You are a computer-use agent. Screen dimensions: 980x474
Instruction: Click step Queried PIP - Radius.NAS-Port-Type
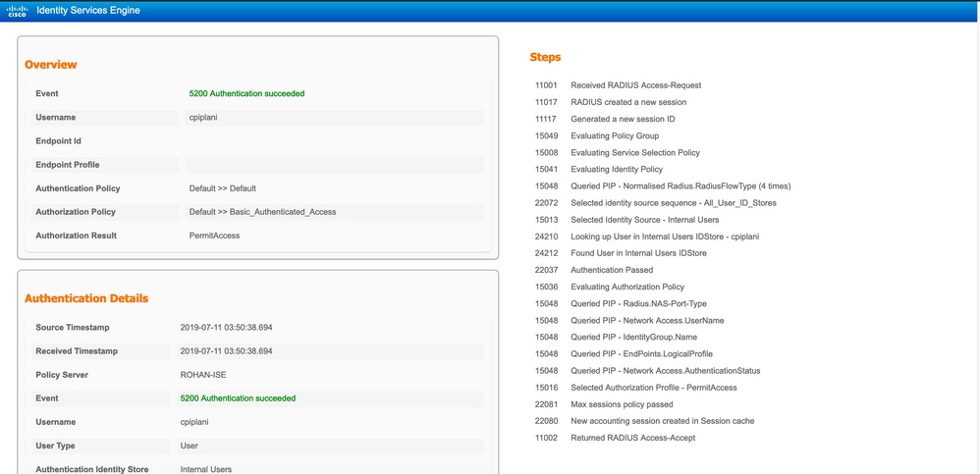pyautogui.click(x=622, y=304)
